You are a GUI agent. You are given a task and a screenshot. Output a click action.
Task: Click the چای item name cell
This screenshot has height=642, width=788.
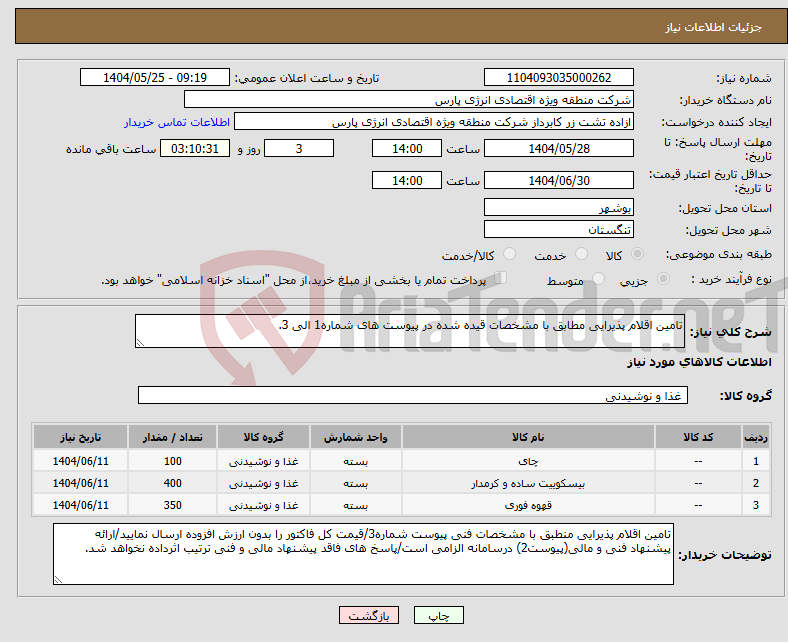click(528, 461)
